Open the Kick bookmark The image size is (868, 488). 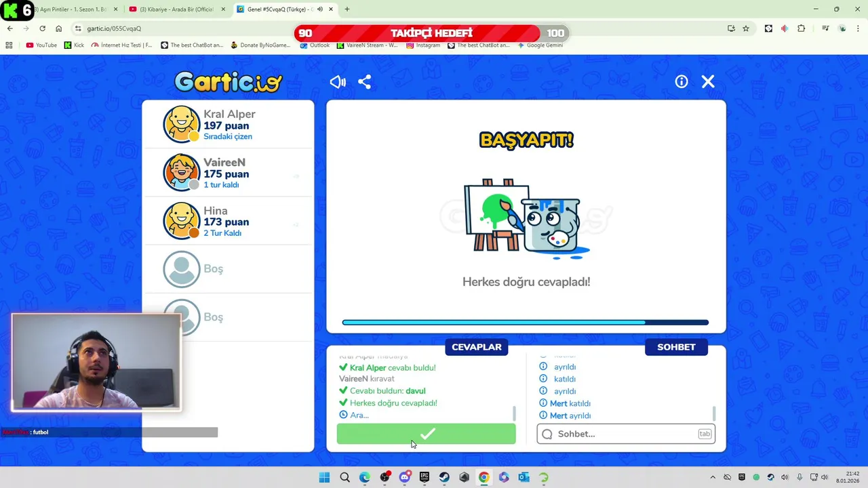click(74, 45)
